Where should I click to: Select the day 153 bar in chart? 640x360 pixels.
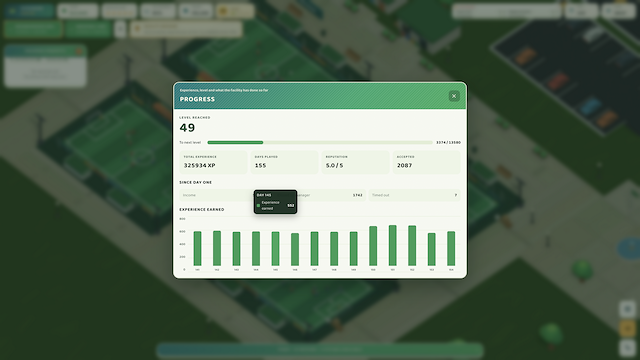pos(432,249)
